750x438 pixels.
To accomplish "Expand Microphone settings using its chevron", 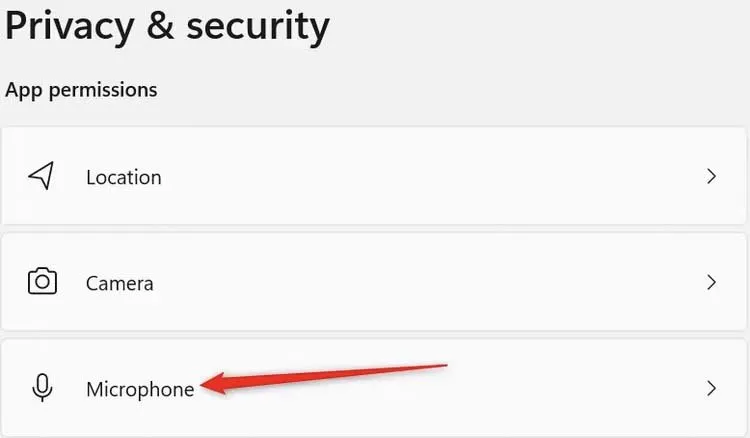I will [711, 388].
